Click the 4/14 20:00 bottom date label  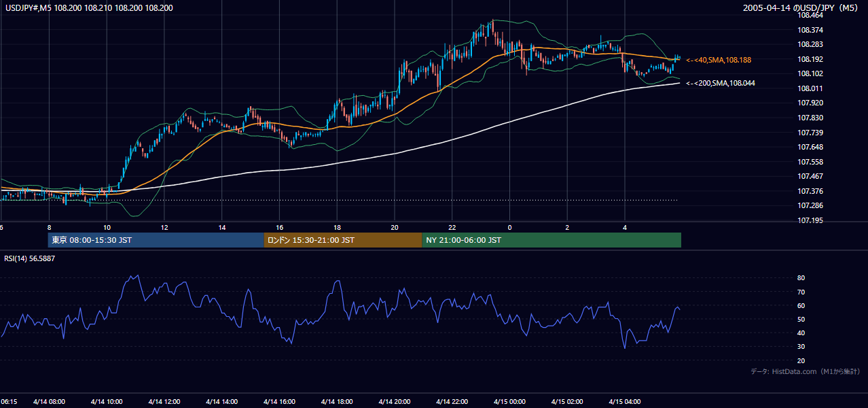395,402
